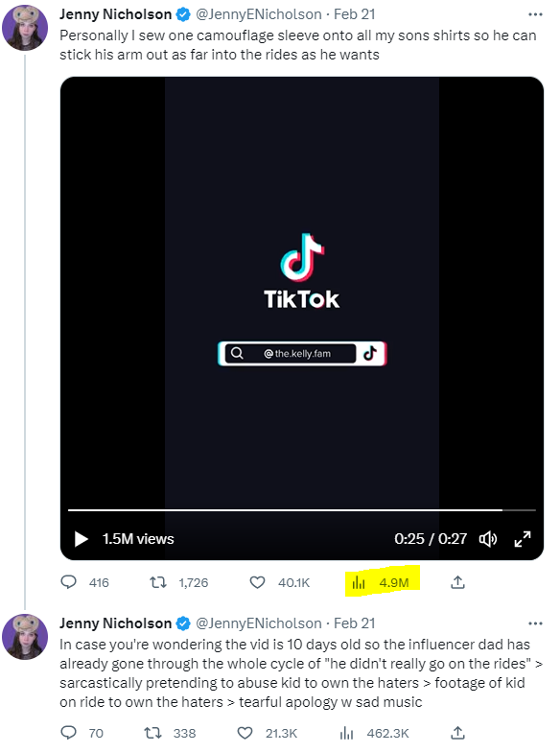Reply to the second tweet with 70 replies

point(69,733)
